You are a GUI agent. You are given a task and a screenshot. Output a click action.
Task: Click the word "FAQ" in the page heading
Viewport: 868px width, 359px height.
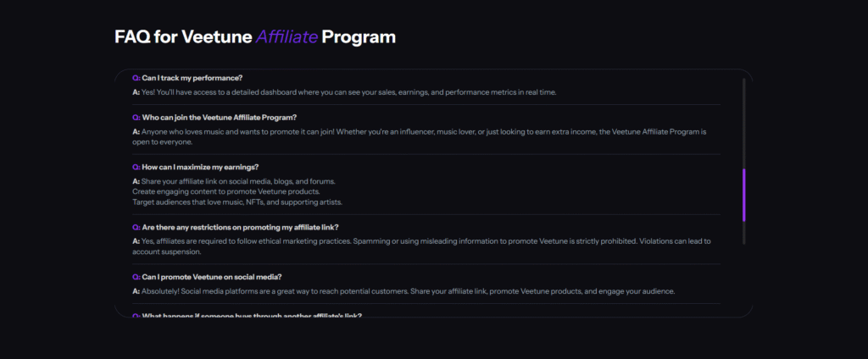(131, 37)
